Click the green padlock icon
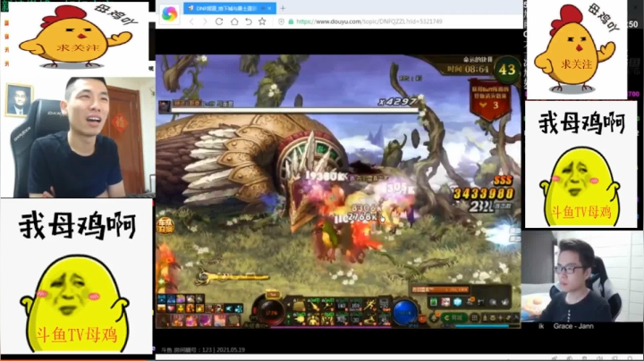 tap(291, 21)
